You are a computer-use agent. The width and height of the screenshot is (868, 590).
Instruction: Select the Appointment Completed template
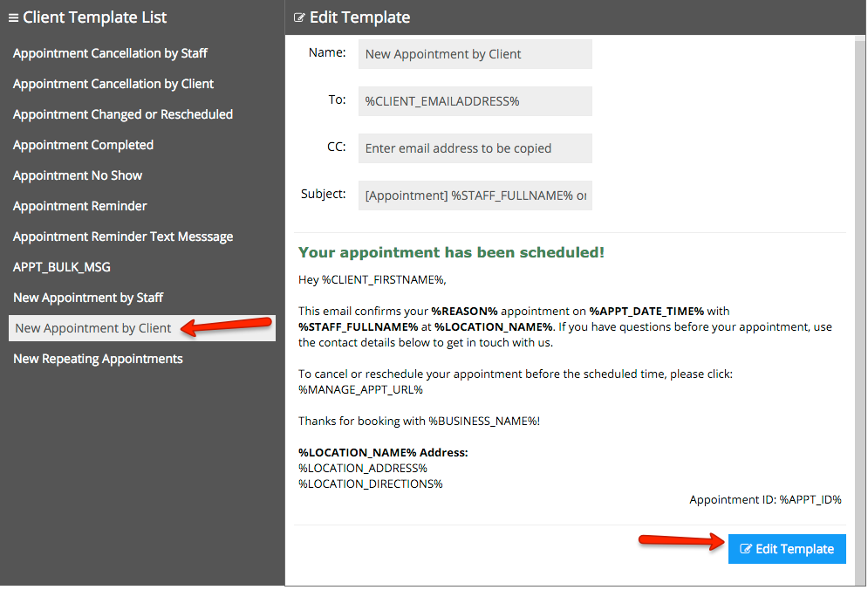pos(83,145)
